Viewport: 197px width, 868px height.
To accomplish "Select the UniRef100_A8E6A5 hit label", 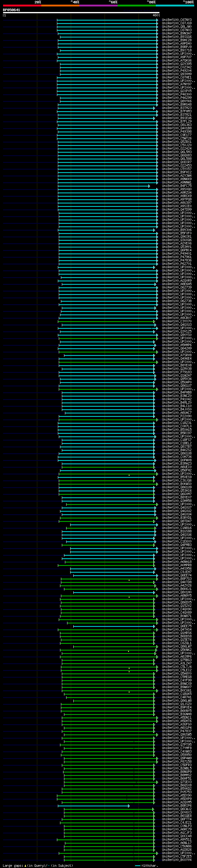I will point(177,284).
